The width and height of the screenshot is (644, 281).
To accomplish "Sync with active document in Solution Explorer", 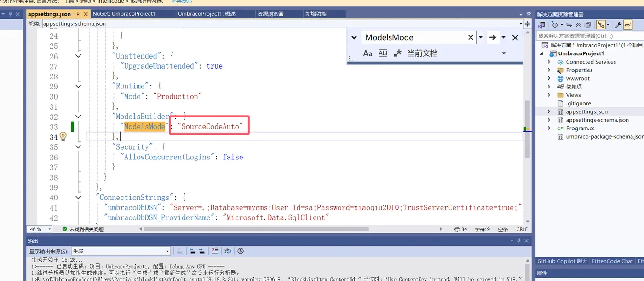I will (x=569, y=25).
